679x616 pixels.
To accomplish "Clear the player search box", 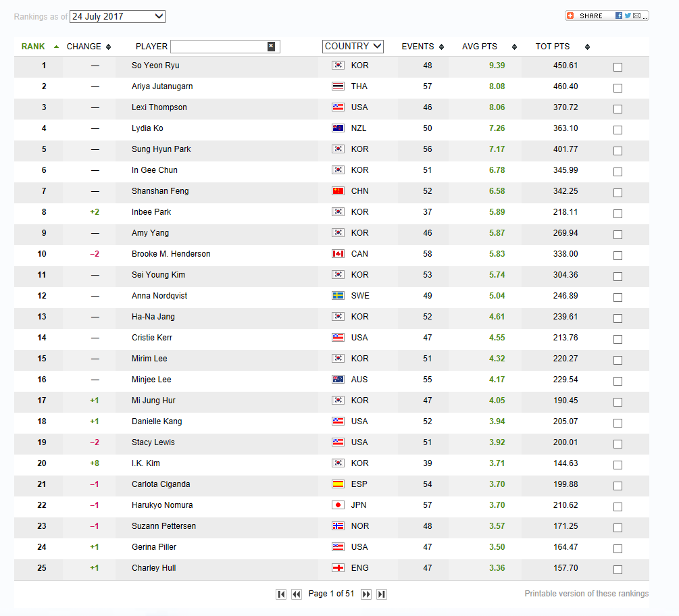I will (271, 47).
